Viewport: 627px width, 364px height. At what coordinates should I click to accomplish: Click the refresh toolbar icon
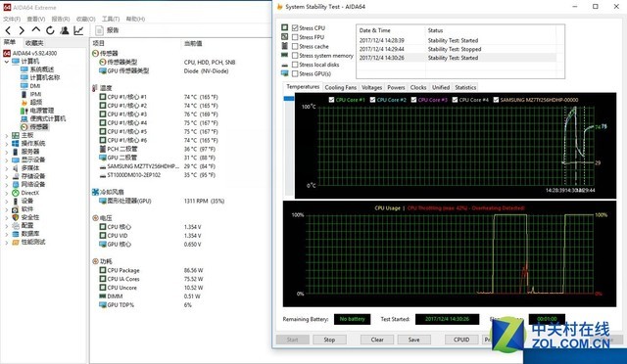[x=50, y=30]
